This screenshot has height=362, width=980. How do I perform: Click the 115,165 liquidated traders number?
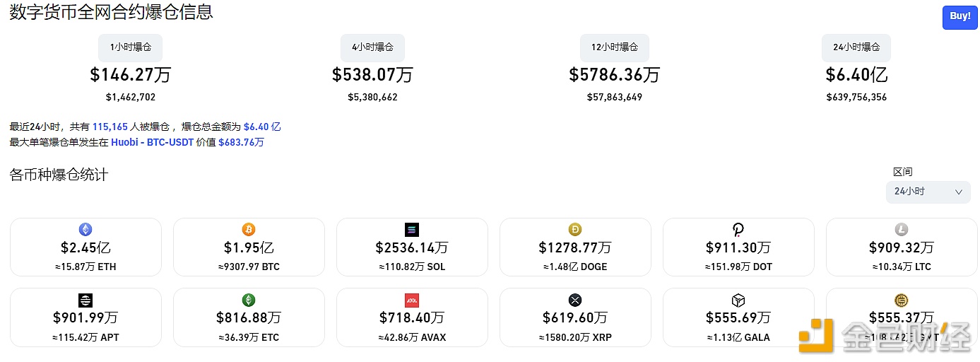coord(110,127)
